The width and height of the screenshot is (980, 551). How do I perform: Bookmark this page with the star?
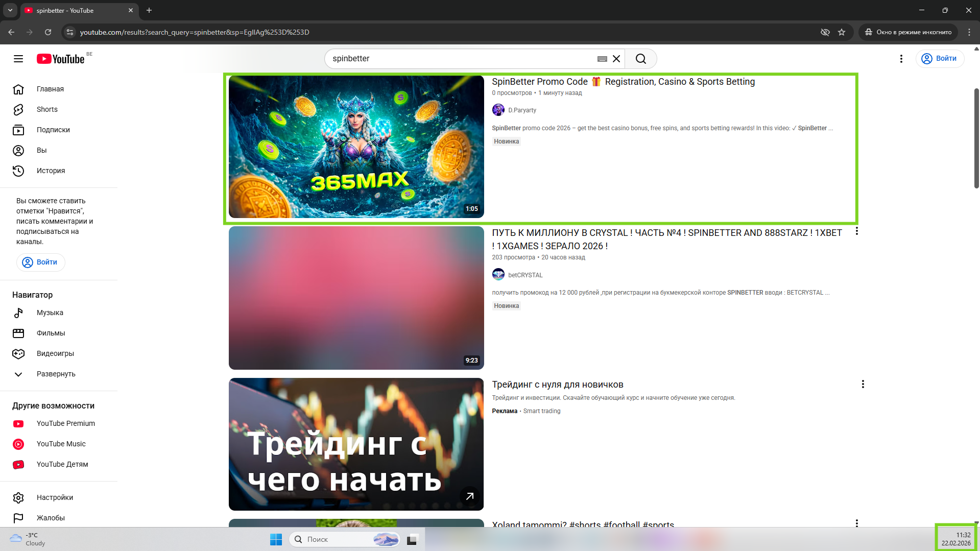click(842, 32)
